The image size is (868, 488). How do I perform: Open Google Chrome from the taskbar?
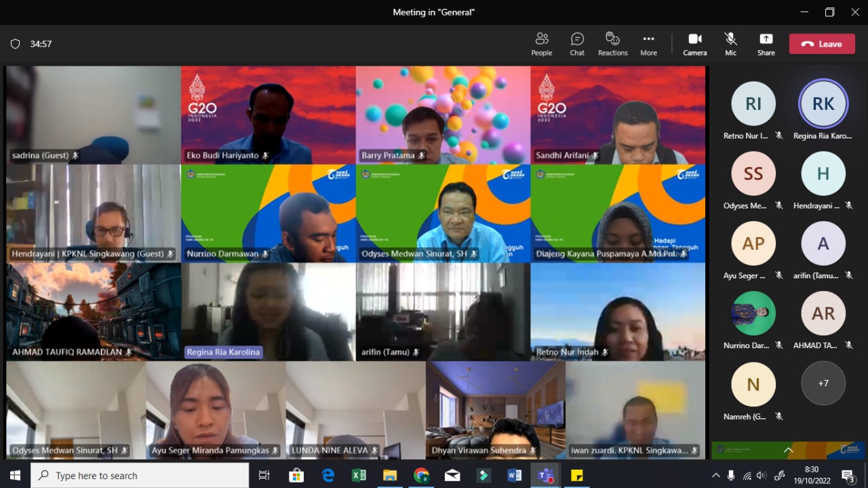(x=421, y=475)
